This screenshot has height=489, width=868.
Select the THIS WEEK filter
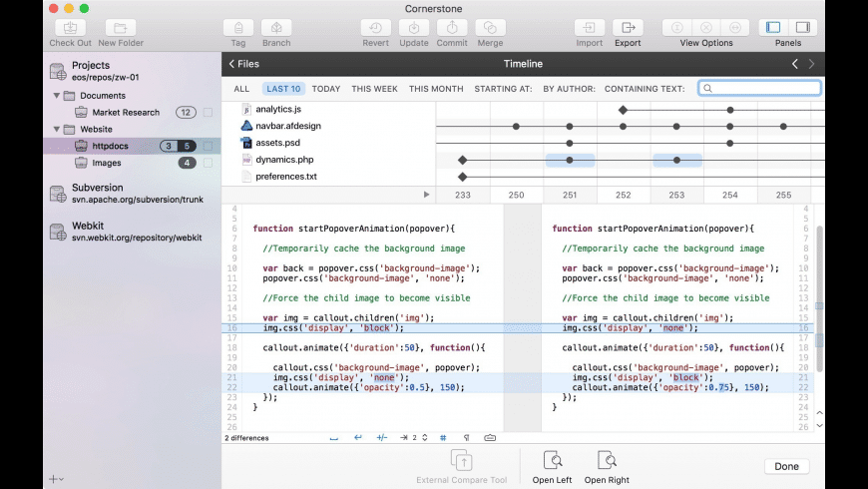[374, 89]
